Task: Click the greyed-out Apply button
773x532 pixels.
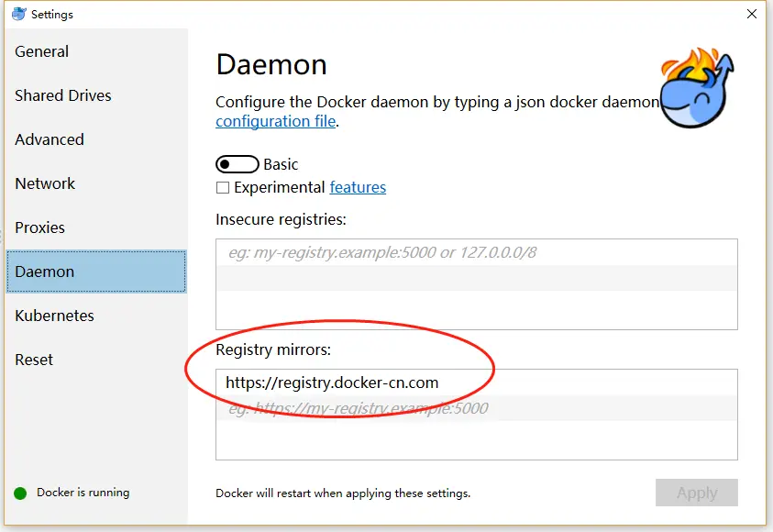Action: coord(697,493)
